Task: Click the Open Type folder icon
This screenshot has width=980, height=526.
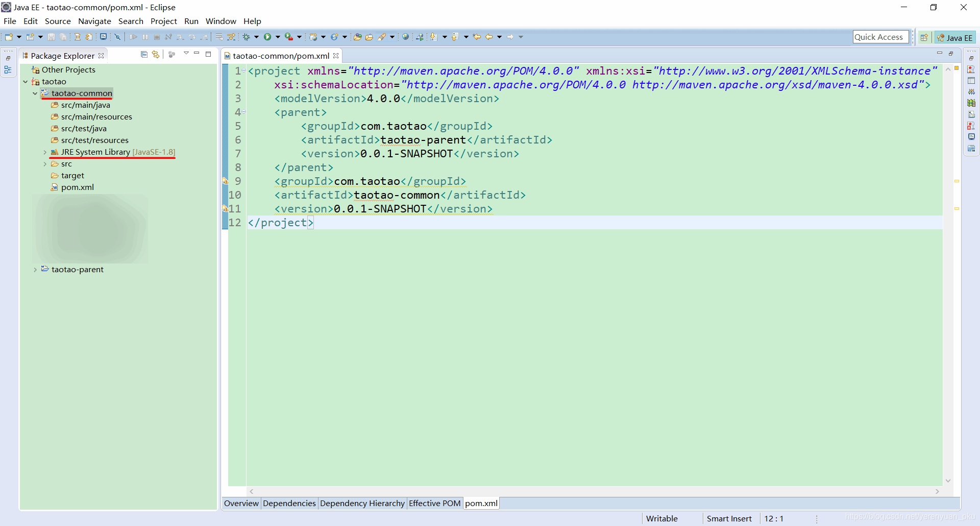Action: [357, 37]
